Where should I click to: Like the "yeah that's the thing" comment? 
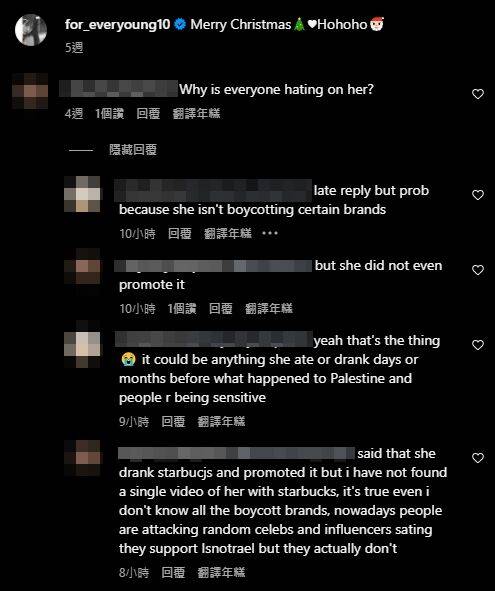tap(478, 345)
